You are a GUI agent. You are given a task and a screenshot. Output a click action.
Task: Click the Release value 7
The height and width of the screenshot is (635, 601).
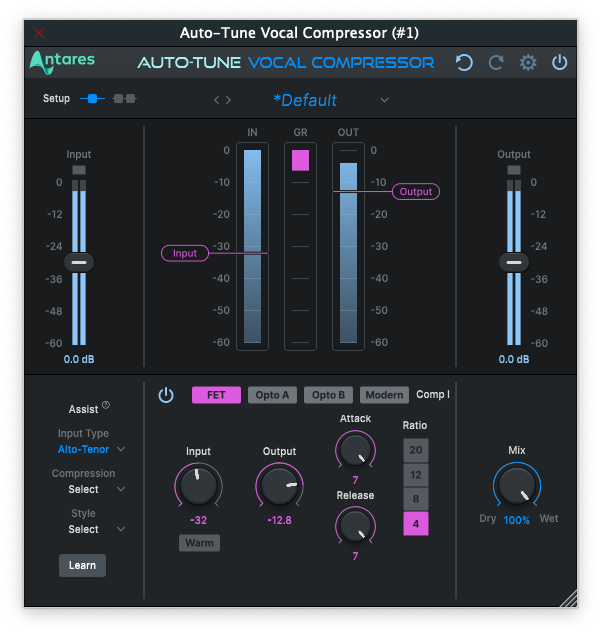[x=355, y=556]
